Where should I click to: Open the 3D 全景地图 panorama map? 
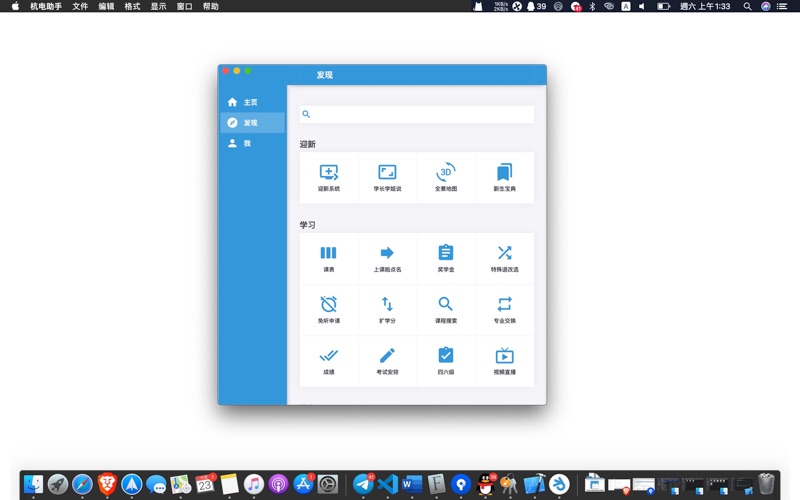pos(446,172)
